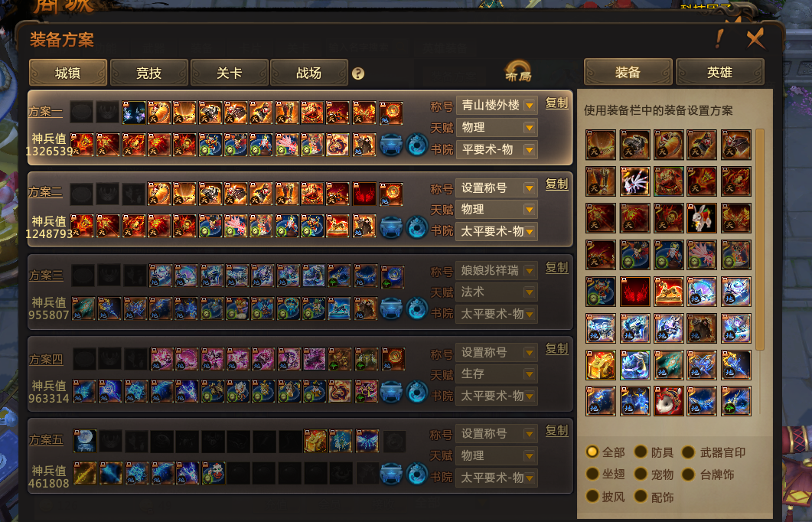Click the 方案三 scheme name link
Image resolution: width=812 pixels, height=522 pixels.
tap(46, 276)
